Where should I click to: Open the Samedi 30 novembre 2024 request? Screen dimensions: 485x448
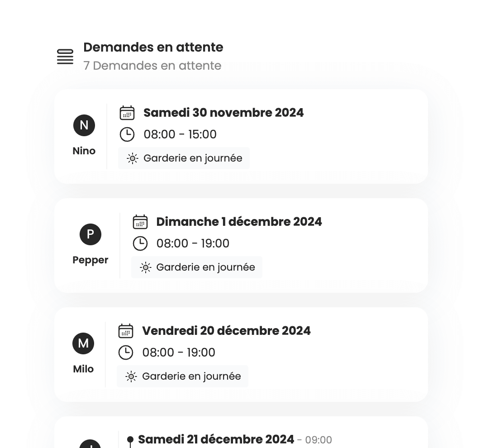click(223, 113)
